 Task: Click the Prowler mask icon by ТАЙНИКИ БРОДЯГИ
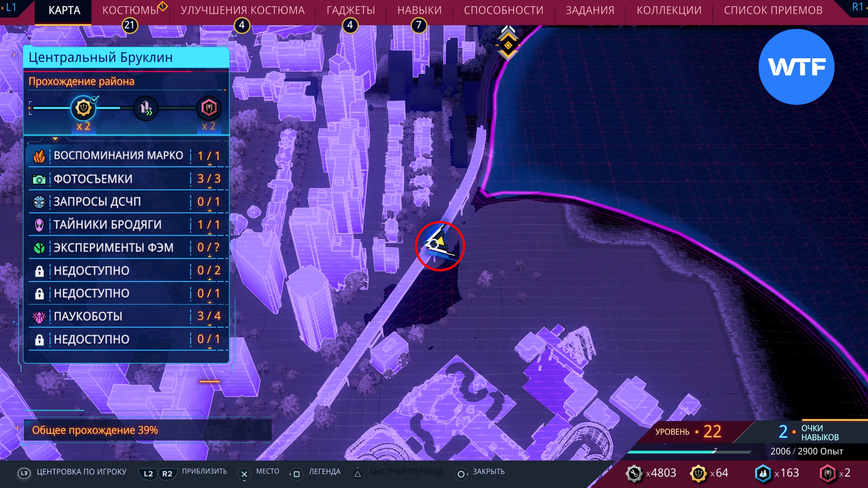[39, 225]
